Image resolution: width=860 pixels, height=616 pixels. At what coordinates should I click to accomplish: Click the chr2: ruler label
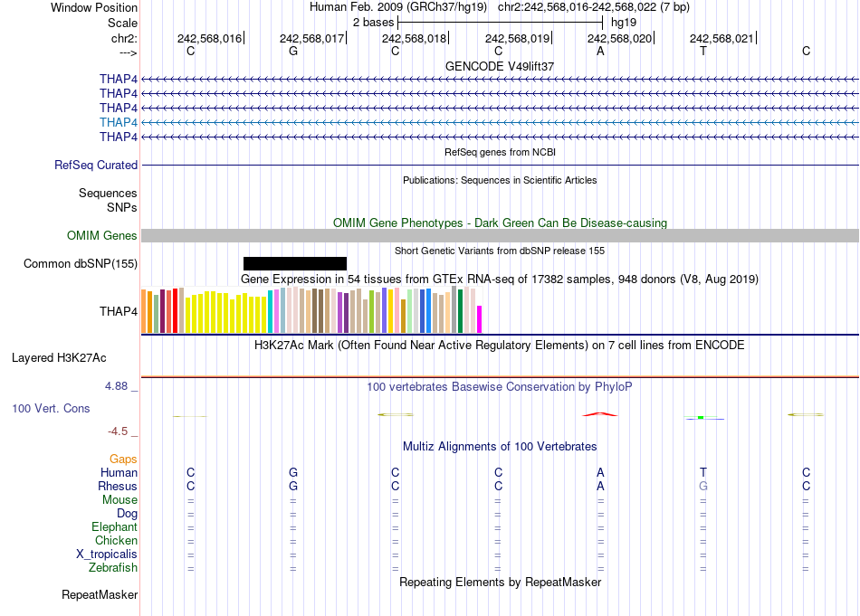pyautogui.click(x=124, y=38)
